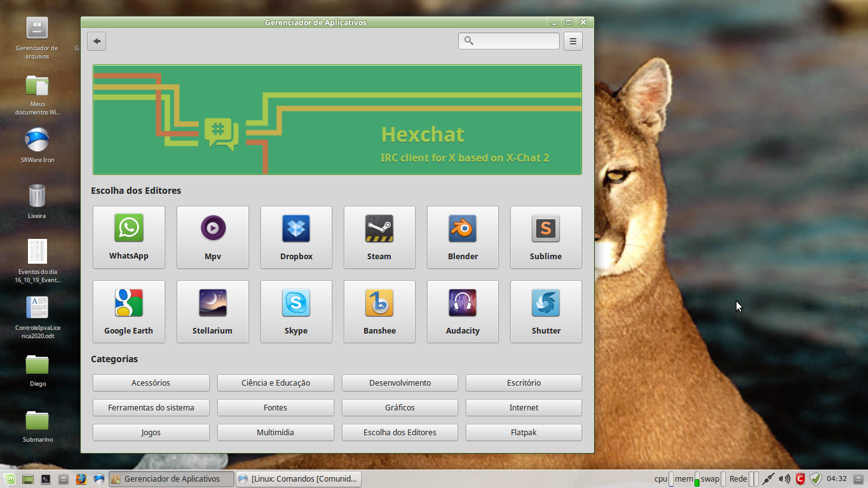The height and width of the screenshot is (488, 868).
Task: Launch Firefox from the taskbar
Action: (81, 479)
